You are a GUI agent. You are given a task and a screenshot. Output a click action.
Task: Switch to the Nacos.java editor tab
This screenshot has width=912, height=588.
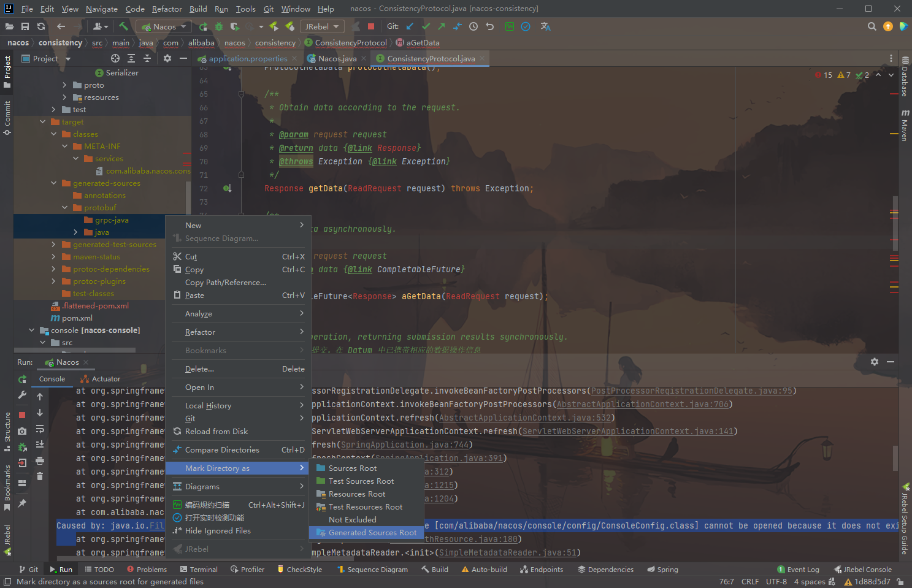point(337,58)
